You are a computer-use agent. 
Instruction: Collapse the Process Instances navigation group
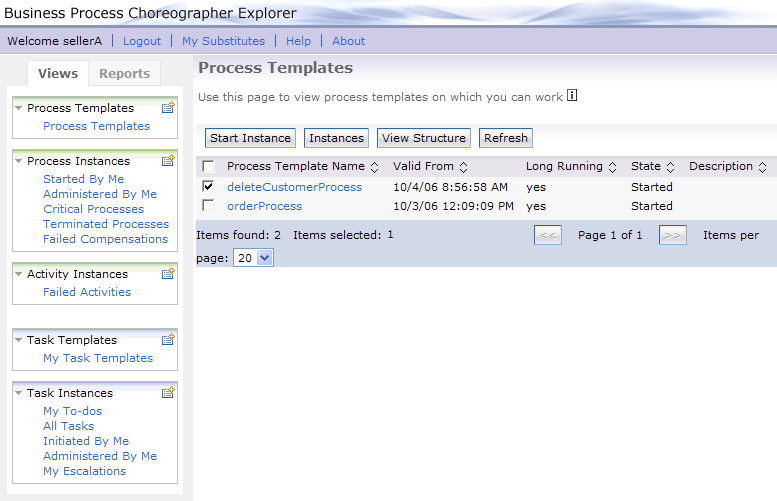coord(18,161)
